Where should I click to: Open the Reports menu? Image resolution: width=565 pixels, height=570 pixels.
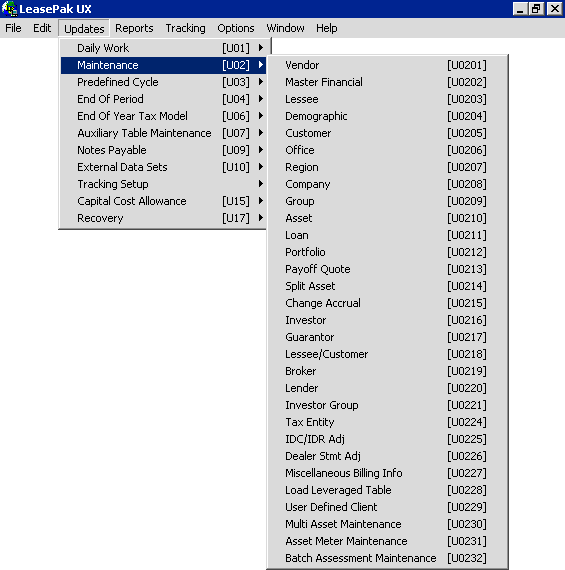134,28
